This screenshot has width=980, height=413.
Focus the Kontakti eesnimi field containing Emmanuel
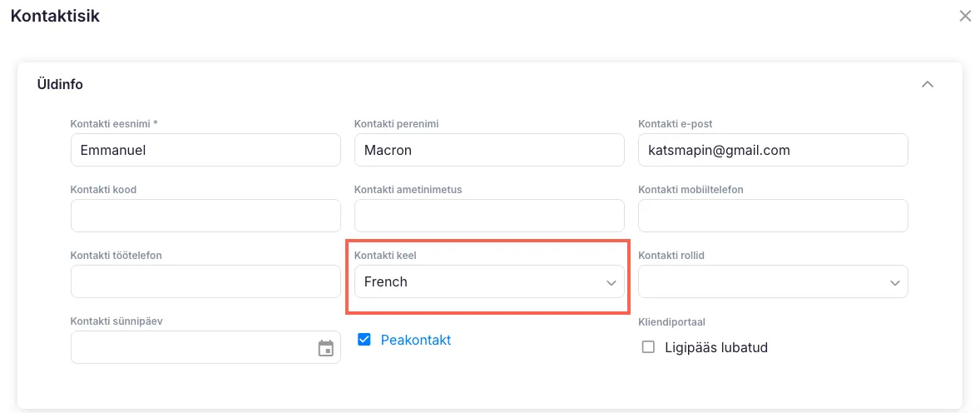pos(205,151)
